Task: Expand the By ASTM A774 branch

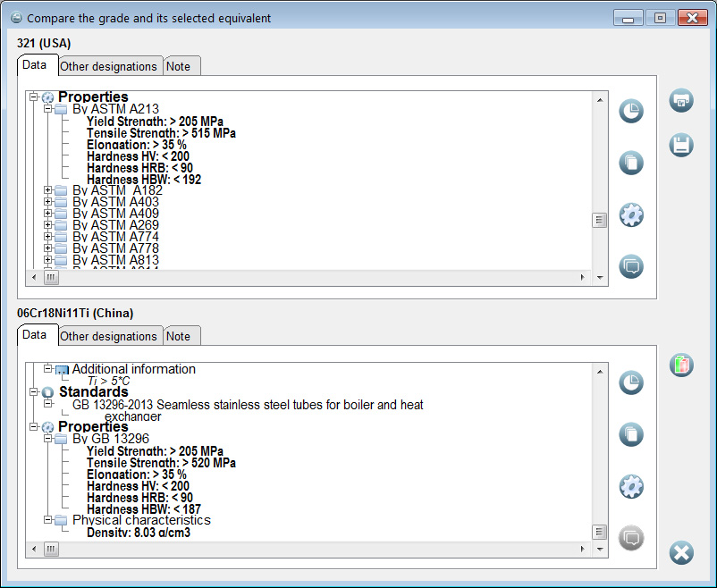Action: click(47, 236)
